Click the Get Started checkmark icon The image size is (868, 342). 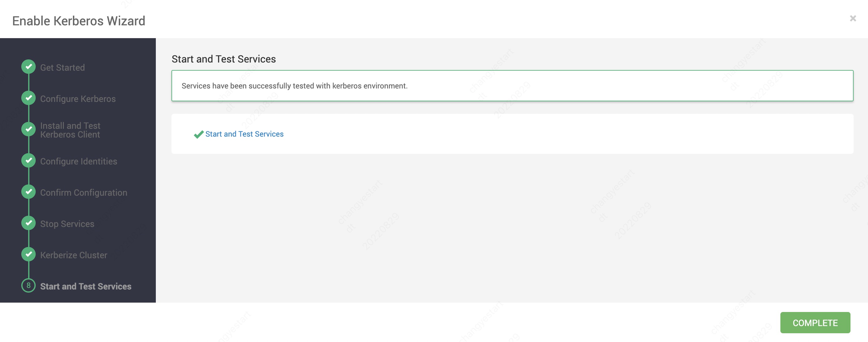tap(29, 67)
